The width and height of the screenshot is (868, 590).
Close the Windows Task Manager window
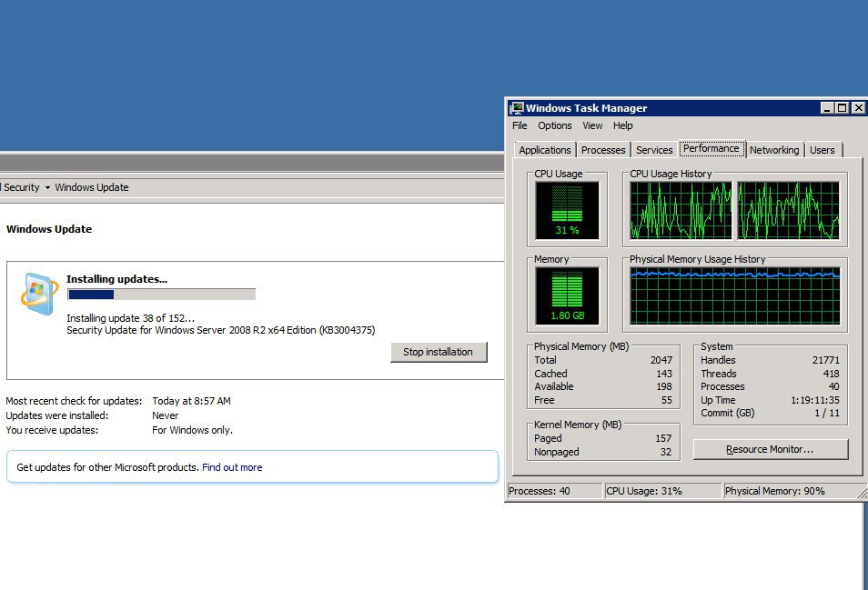pyautogui.click(x=857, y=108)
